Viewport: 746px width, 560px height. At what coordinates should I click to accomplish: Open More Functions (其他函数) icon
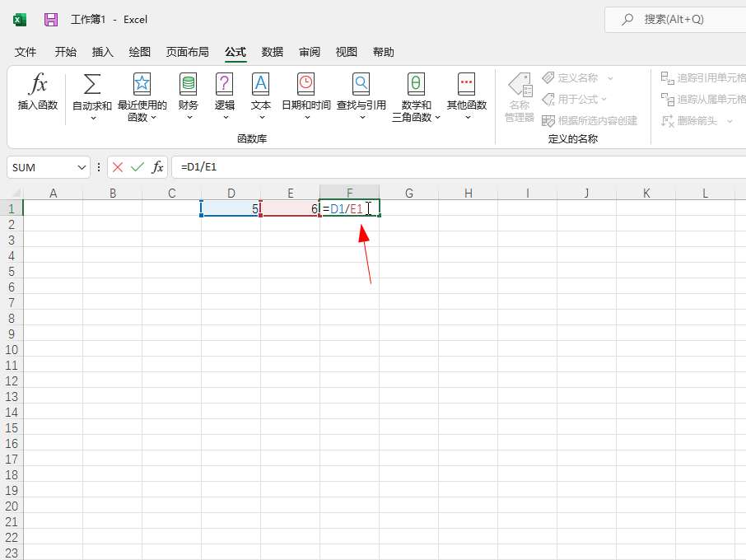click(466, 84)
